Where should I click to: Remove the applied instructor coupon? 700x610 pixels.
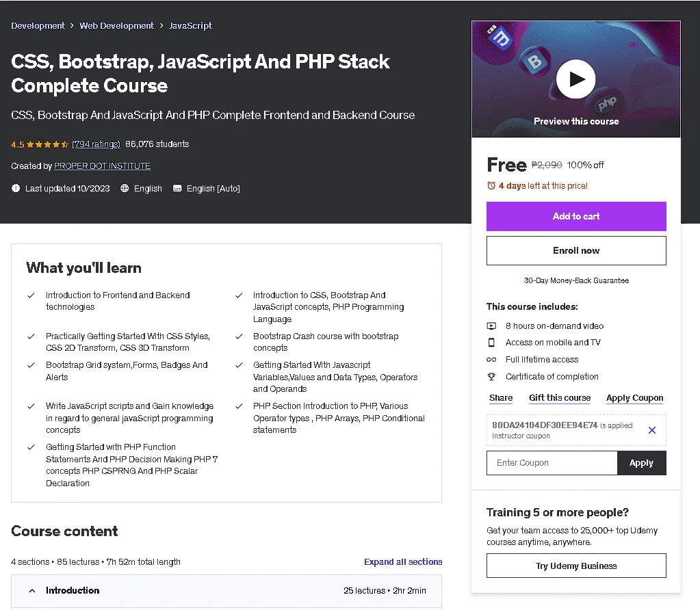tap(652, 430)
